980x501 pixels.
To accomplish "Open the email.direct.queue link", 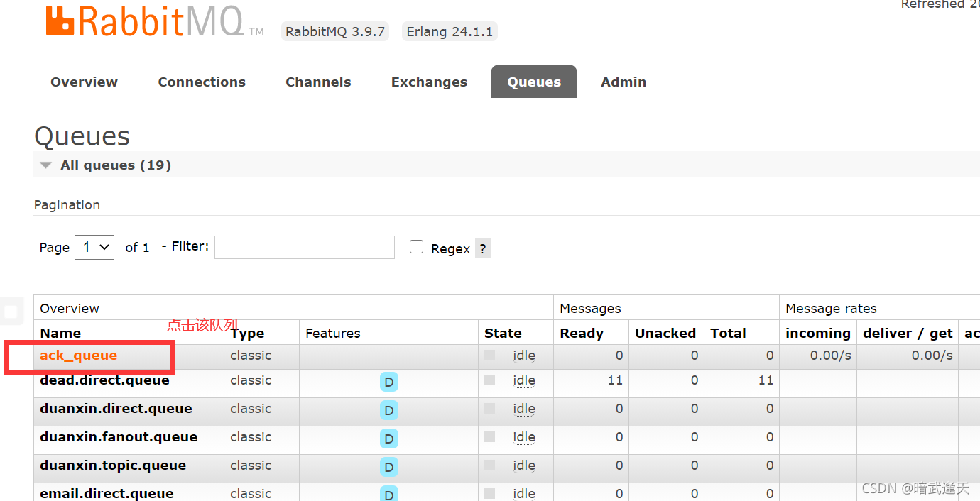I will [107, 493].
